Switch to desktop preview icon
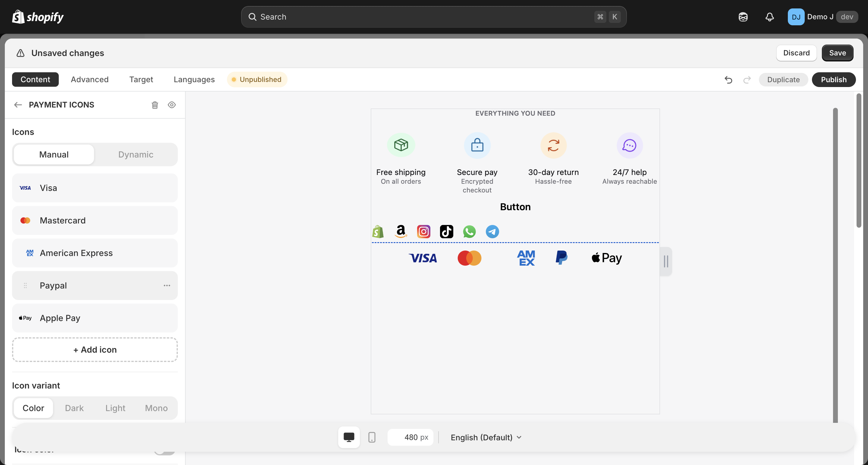The image size is (868, 465). pos(349,437)
